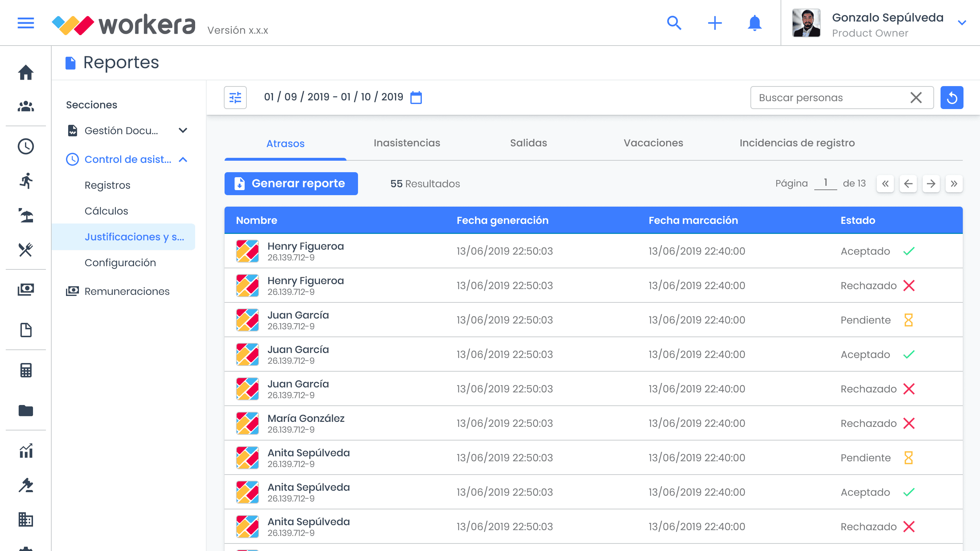This screenshot has height=551, width=980.
Task: Click the Generar reporte button
Action: coord(291,183)
